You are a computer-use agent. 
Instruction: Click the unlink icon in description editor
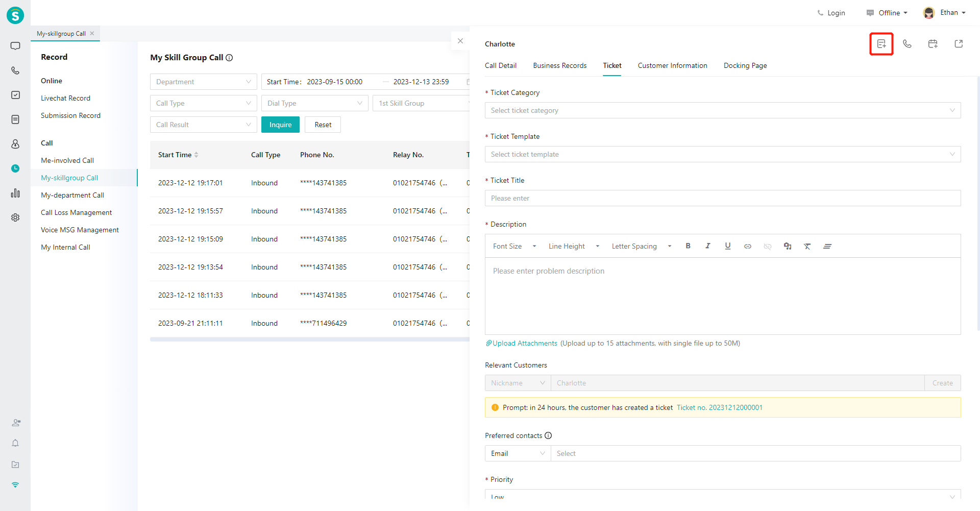pyautogui.click(x=768, y=247)
